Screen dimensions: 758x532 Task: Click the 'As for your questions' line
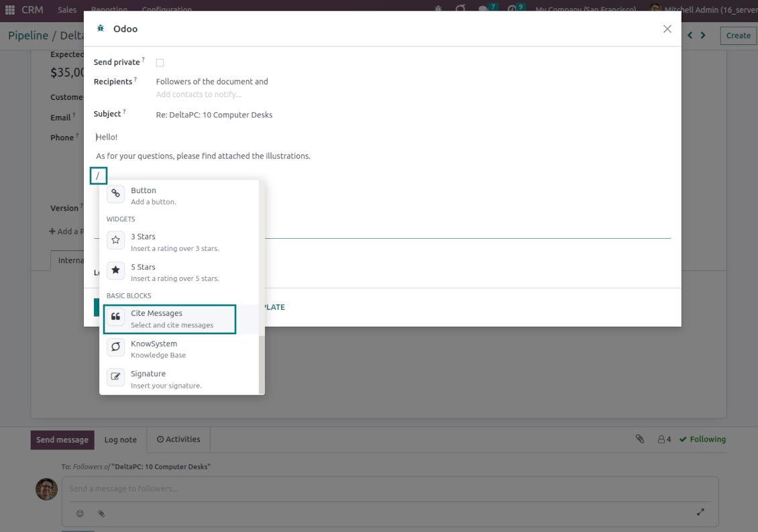(203, 156)
